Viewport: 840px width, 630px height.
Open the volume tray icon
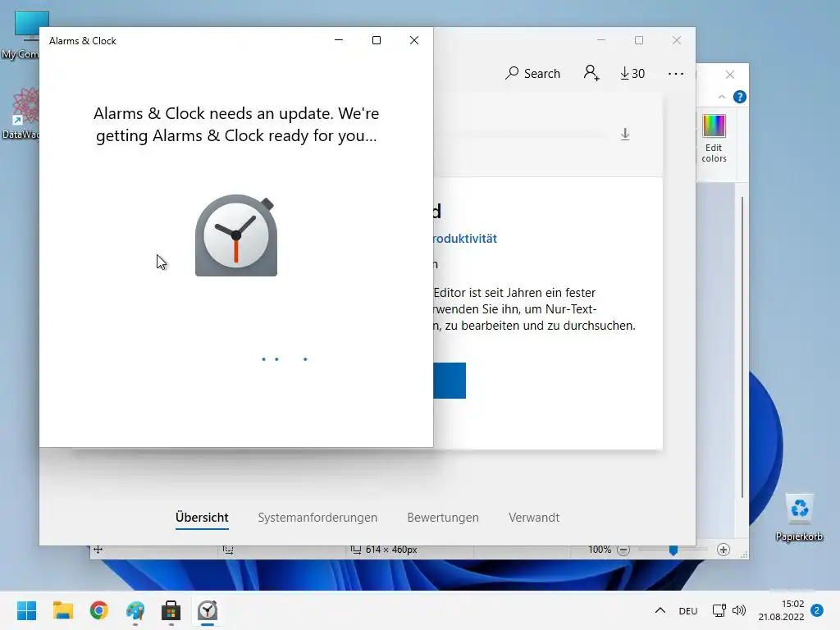pos(739,610)
